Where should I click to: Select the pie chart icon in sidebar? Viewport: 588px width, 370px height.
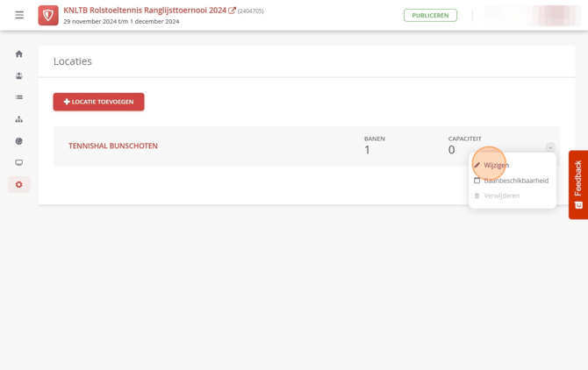pyautogui.click(x=19, y=141)
